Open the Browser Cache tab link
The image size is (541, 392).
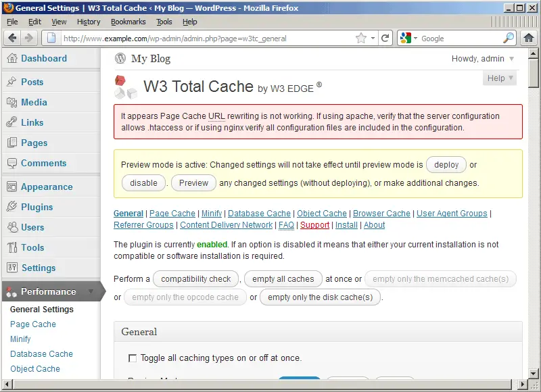coord(381,214)
